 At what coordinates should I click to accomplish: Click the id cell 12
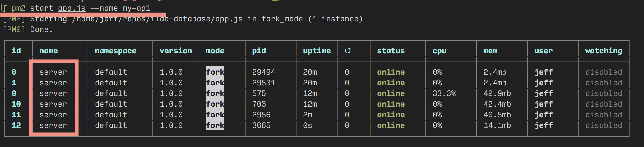tap(16, 125)
